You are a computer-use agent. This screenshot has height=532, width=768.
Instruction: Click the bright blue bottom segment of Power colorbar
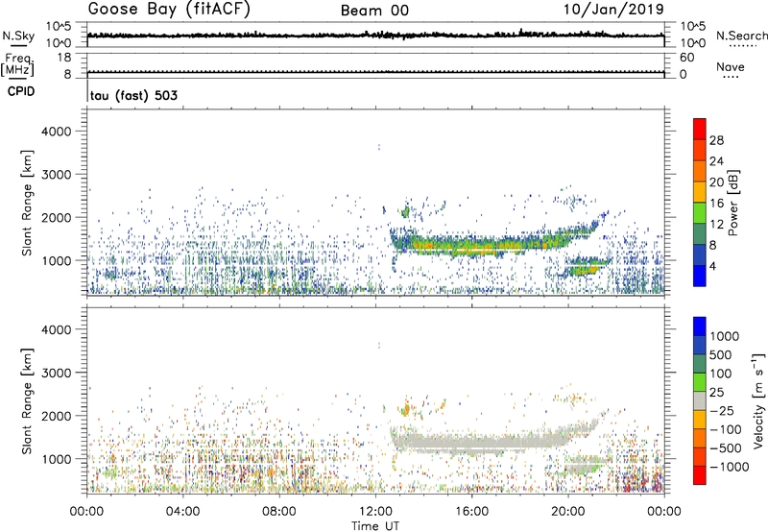(x=700, y=276)
